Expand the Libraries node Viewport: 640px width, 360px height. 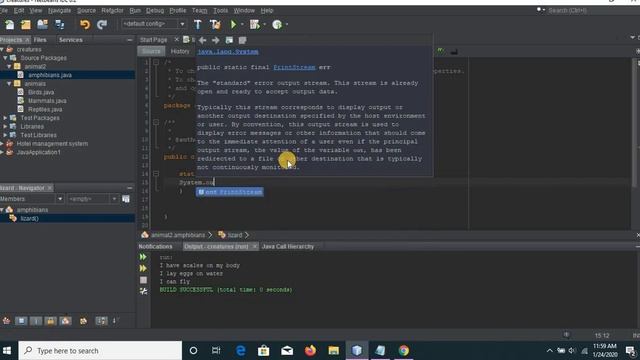coord(5,127)
